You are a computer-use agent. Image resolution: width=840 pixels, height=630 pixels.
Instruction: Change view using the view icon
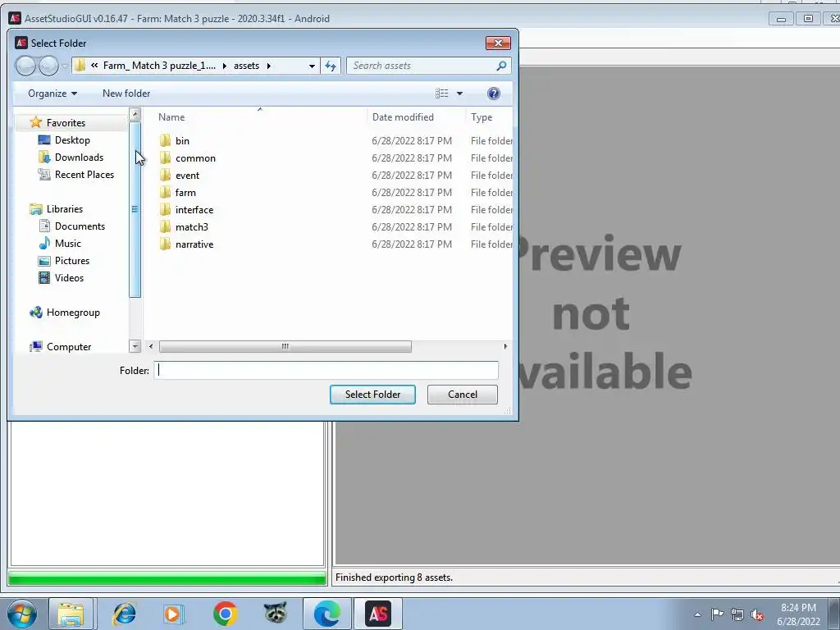441,94
